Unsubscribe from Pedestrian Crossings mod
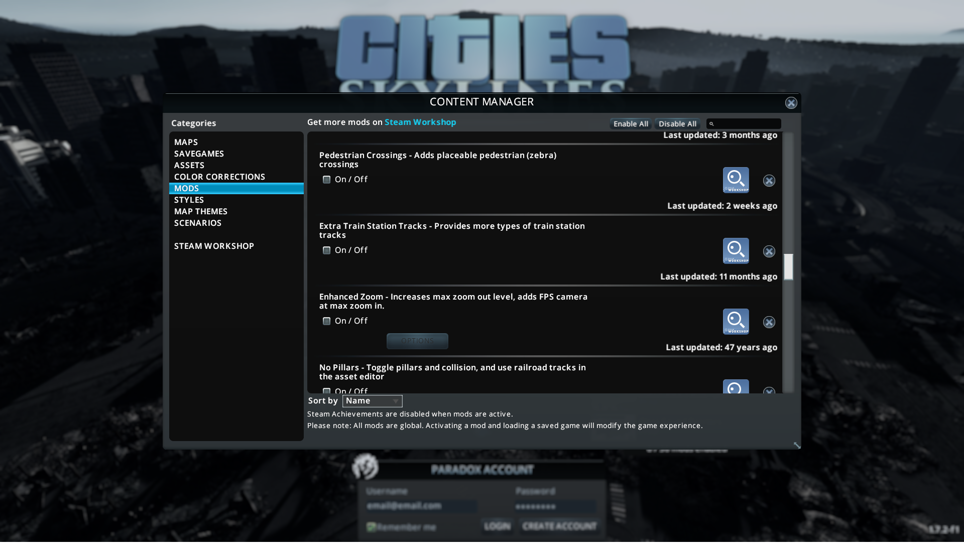This screenshot has width=964, height=560. 769,181
